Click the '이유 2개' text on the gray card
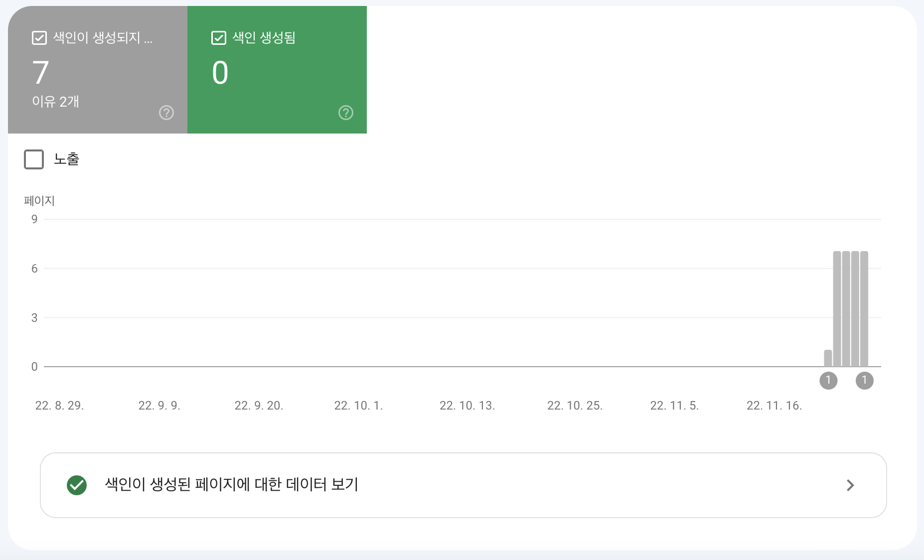924x560 pixels. click(x=55, y=102)
